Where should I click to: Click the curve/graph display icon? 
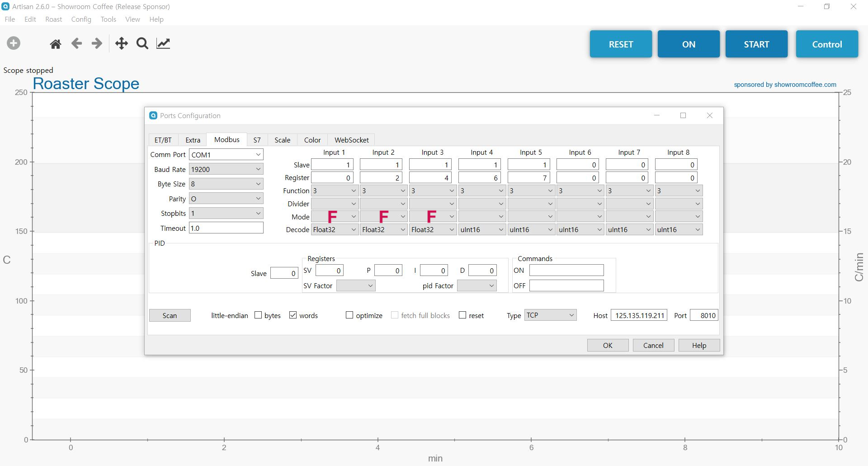[x=163, y=43]
